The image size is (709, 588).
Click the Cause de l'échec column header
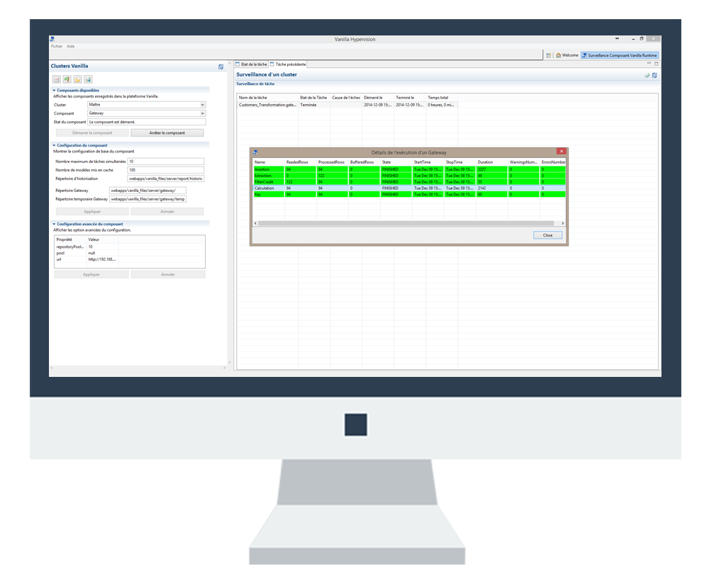point(346,98)
